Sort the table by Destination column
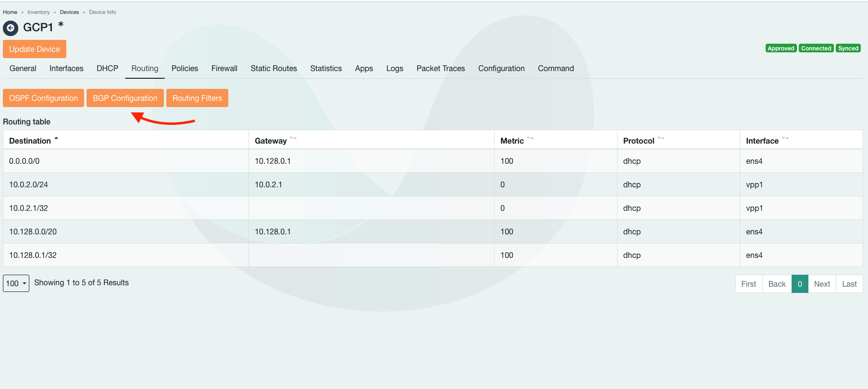 [x=30, y=141]
